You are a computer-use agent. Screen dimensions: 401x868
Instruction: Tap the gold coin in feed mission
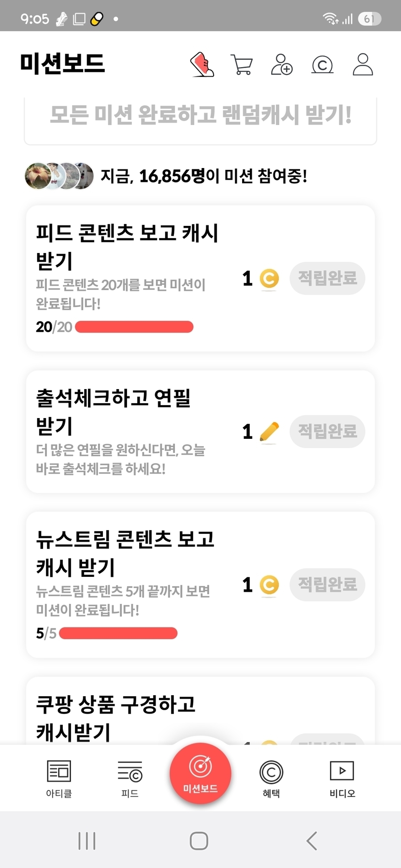269,279
